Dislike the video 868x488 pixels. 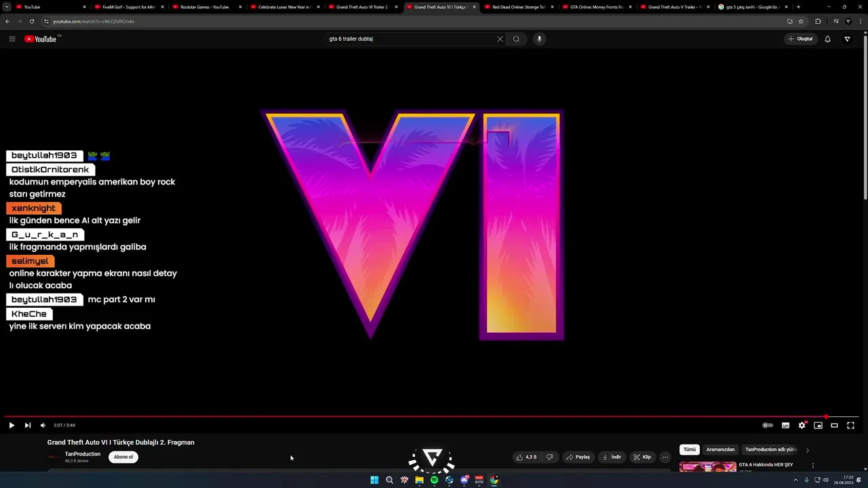click(550, 457)
